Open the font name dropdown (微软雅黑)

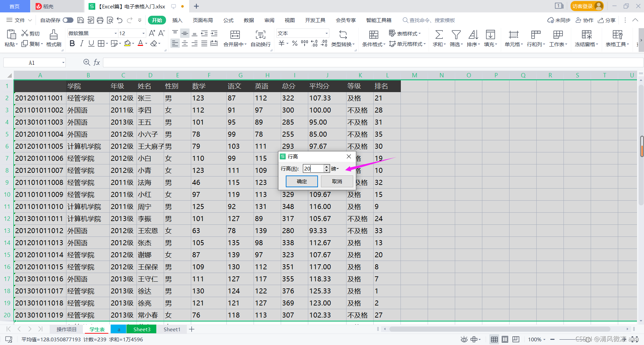tap(116, 33)
